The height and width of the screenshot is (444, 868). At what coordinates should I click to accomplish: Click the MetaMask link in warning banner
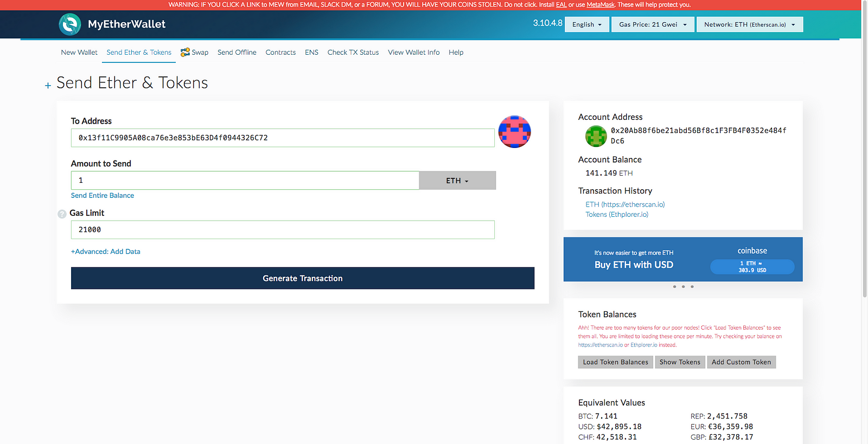(x=601, y=4)
